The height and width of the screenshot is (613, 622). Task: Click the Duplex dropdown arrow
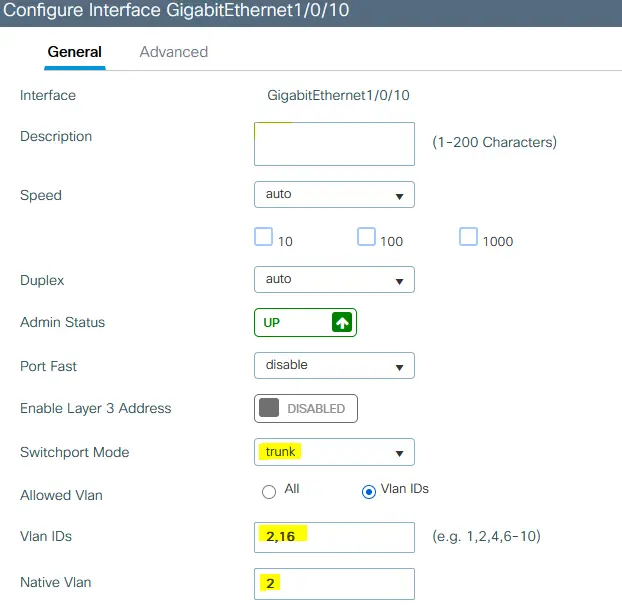click(x=399, y=282)
